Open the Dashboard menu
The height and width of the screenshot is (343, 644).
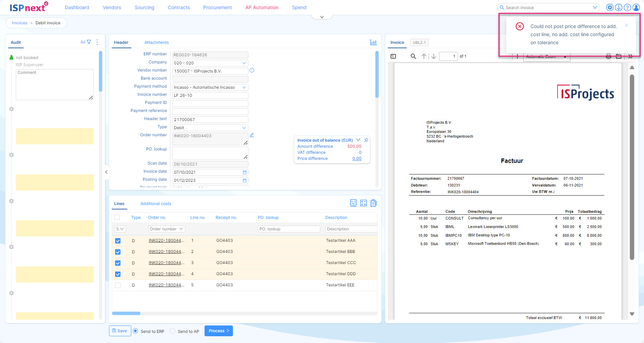coord(77,7)
